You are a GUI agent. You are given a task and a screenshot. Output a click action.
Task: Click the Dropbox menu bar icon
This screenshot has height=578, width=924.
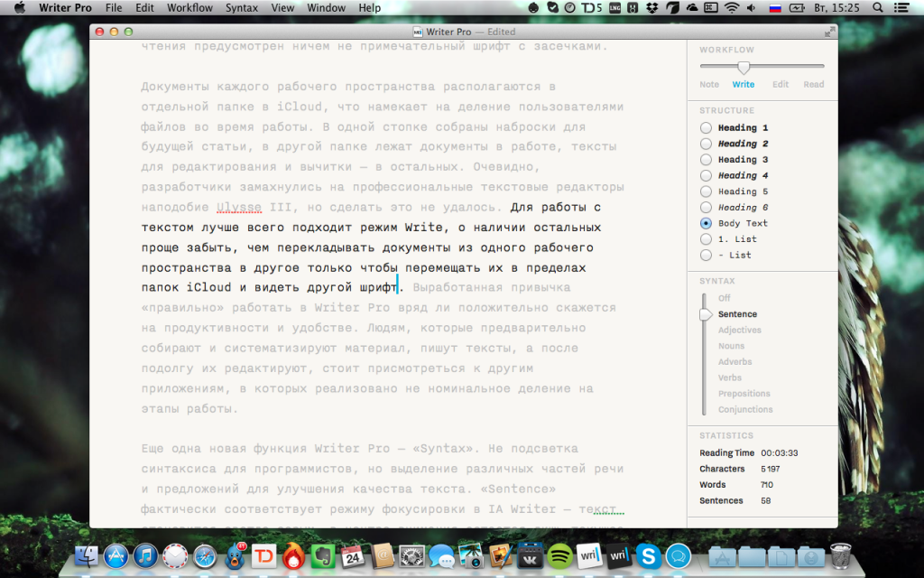click(651, 8)
